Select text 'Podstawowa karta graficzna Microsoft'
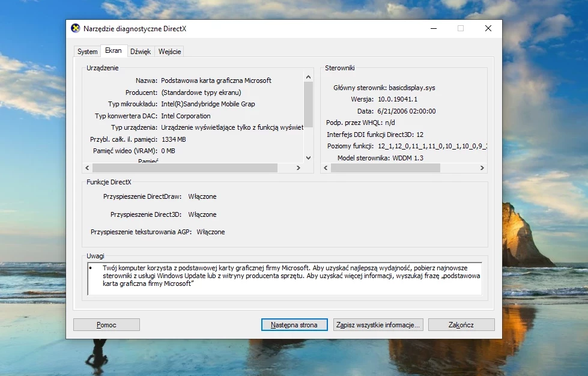 point(216,80)
